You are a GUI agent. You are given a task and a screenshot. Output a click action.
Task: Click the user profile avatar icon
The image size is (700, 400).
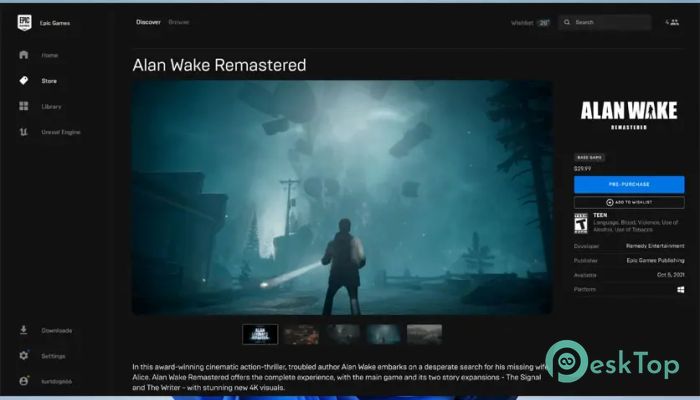[24, 381]
